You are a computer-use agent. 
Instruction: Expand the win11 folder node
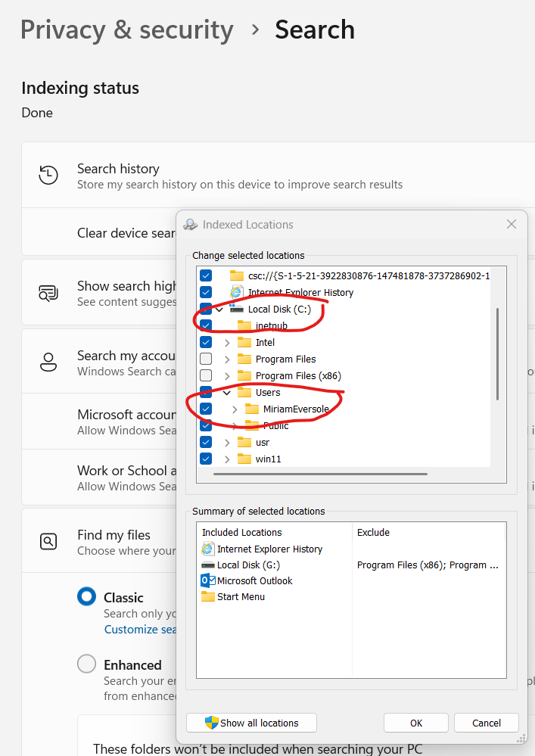227,459
